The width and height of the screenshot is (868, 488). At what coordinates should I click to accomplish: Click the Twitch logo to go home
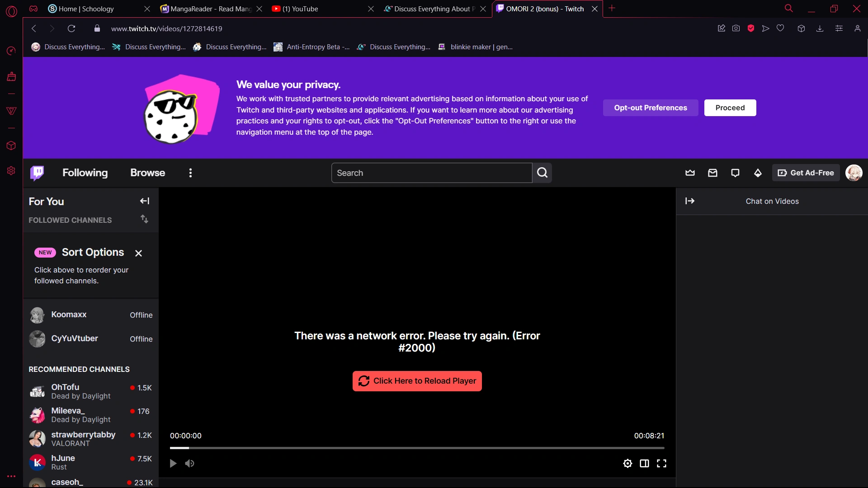click(38, 173)
